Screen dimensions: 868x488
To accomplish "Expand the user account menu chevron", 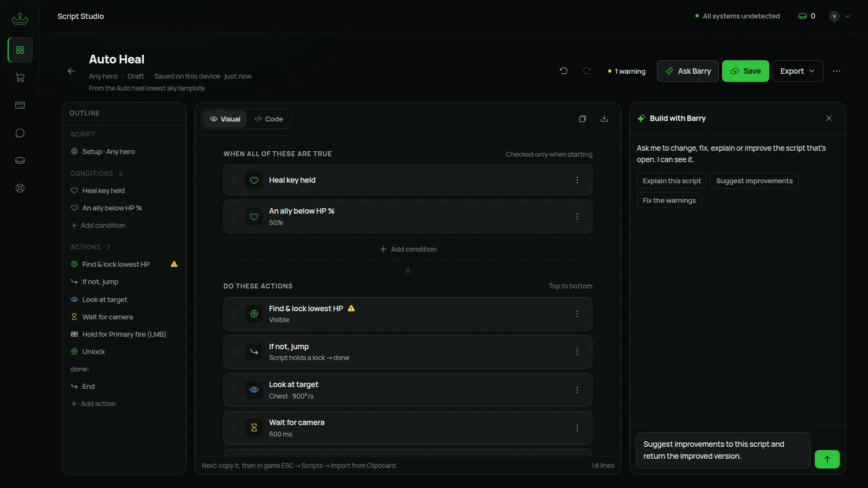I will [847, 16].
